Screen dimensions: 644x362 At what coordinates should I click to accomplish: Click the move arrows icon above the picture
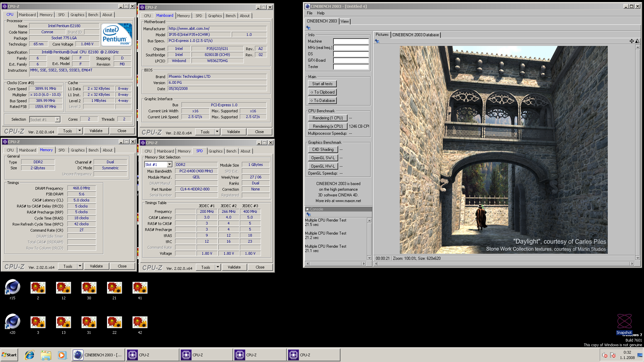coord(632,41)
